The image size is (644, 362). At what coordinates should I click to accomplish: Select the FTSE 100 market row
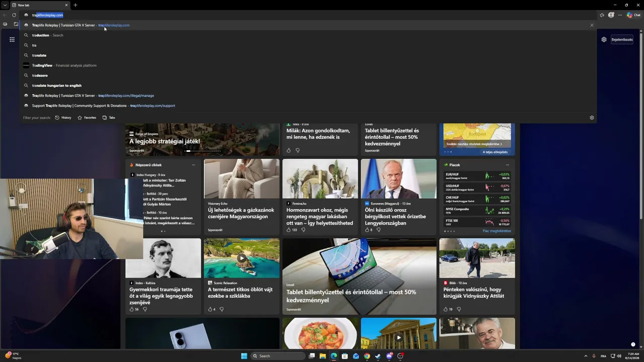(x=477, y=222)
